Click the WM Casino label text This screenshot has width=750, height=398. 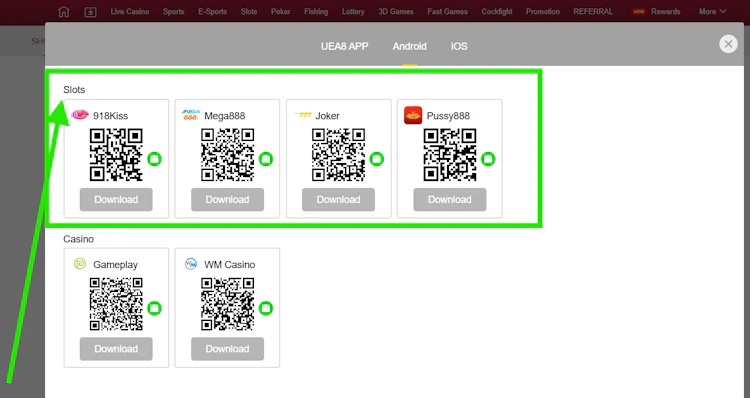tap(230, 265)
